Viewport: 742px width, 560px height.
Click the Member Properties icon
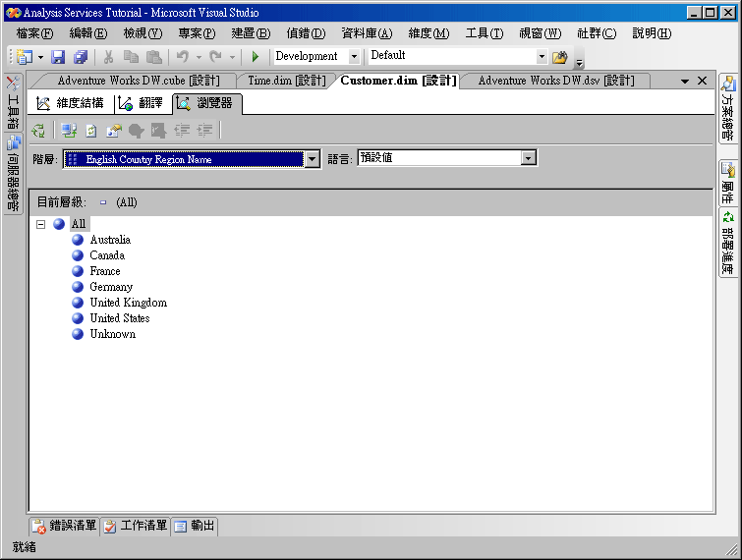pos(114,130)
